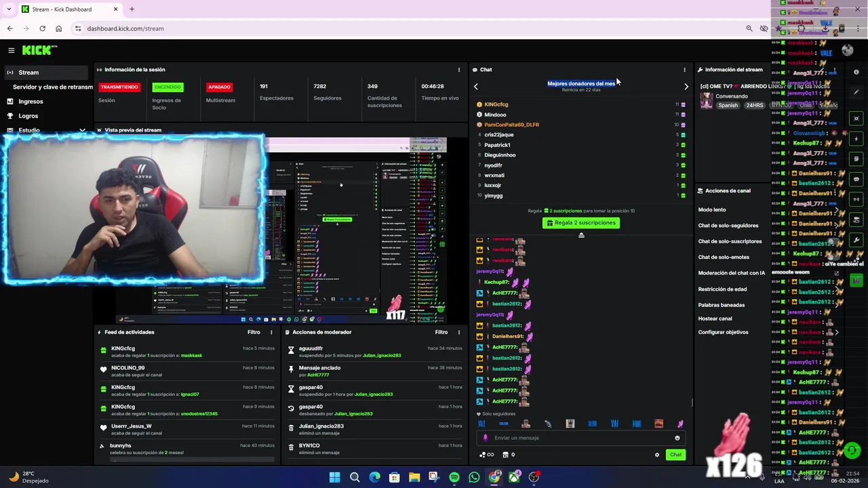The image size is (868, 488).
Task: Focus the Enviar un mensaje chat field
Action: tap(580, 438)
